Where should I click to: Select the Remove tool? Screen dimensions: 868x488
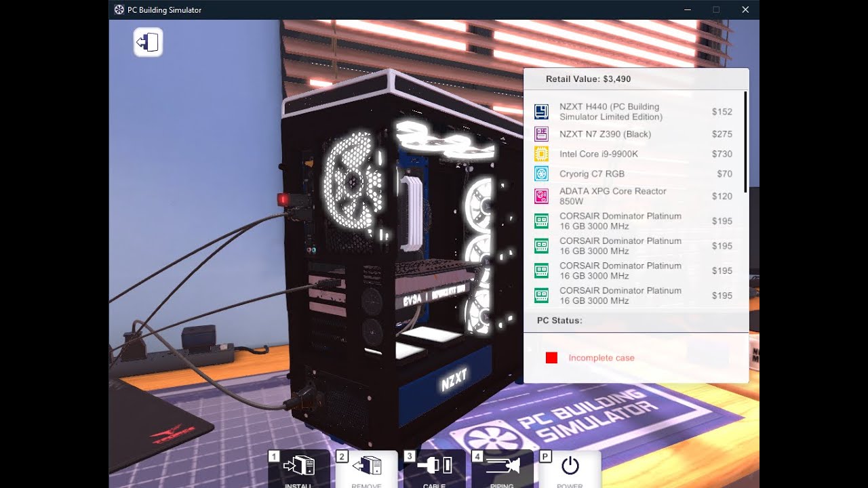click(x=367, y=469)
